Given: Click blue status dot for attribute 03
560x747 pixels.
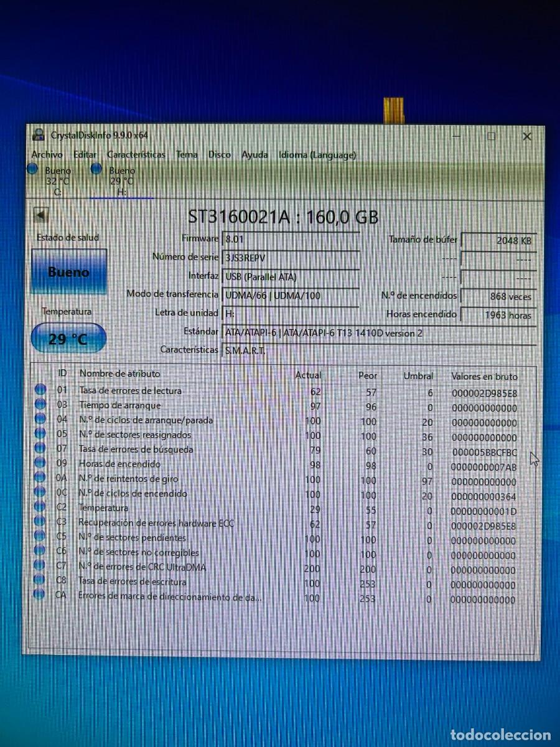Looking at the screenshot, I should coord(40,405).
